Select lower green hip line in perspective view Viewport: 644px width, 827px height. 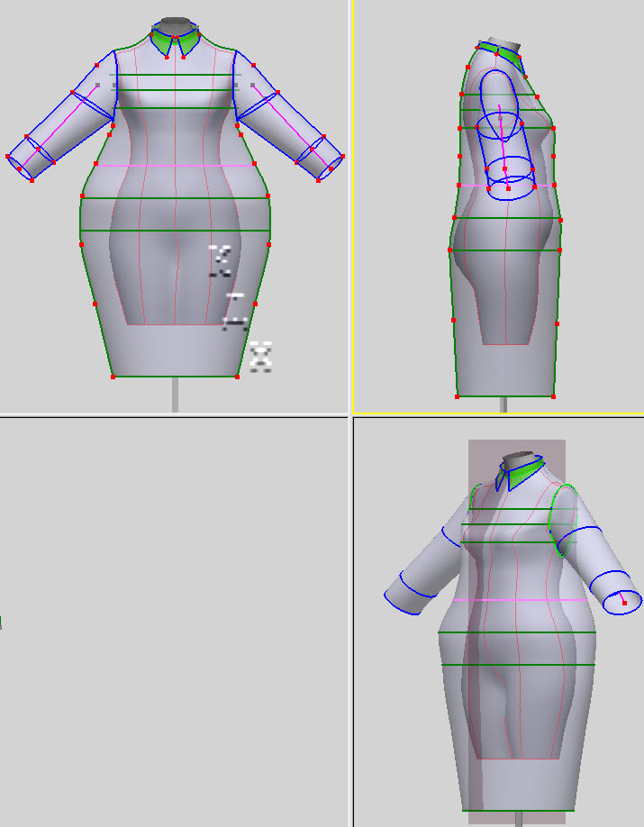[518, 665]
